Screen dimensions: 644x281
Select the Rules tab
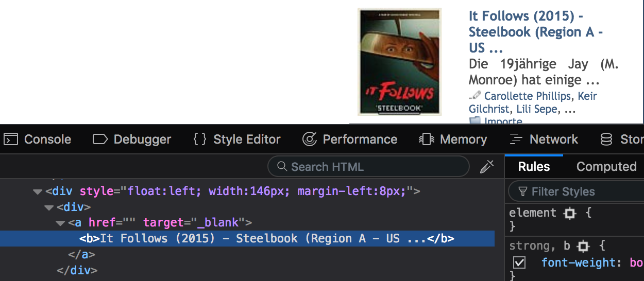coord(534,167)
